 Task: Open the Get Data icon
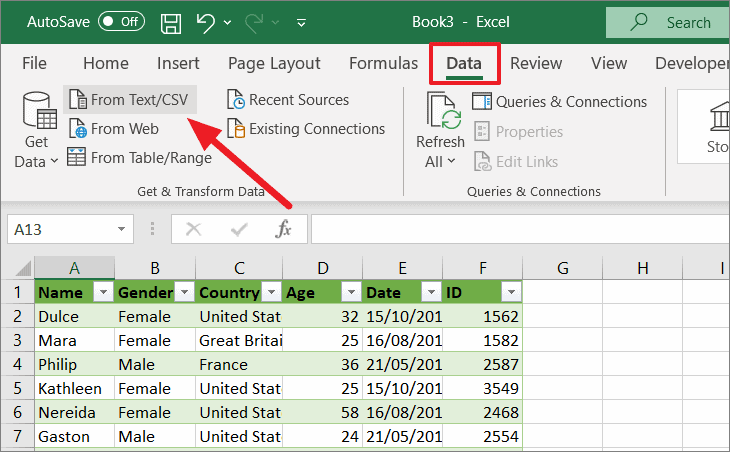click(x=36, y=130)
